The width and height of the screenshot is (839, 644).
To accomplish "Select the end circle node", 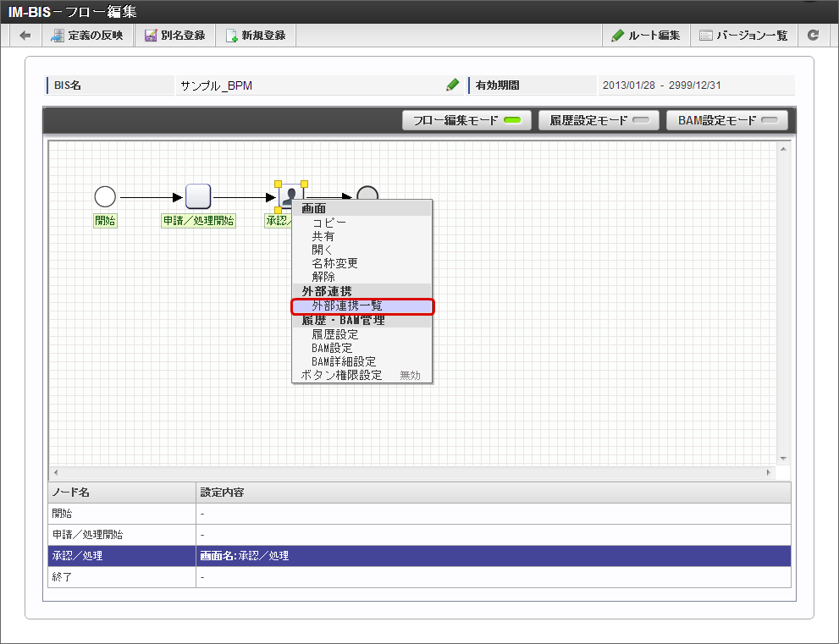I will coord(367,193).
